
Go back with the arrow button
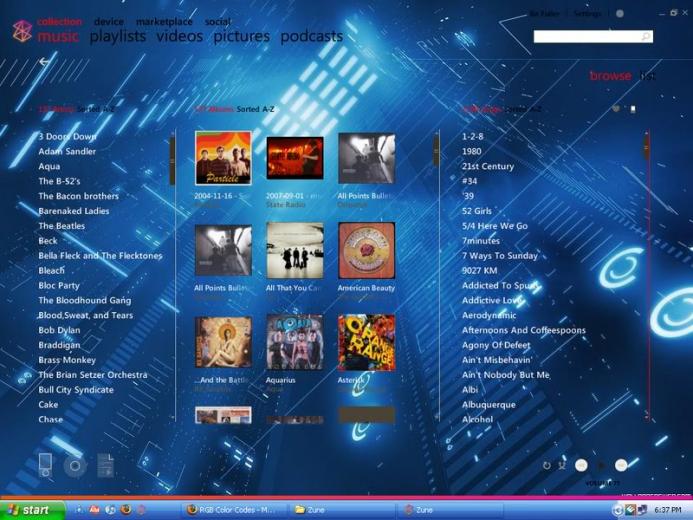pyautogui.click(x=44, y=62)
